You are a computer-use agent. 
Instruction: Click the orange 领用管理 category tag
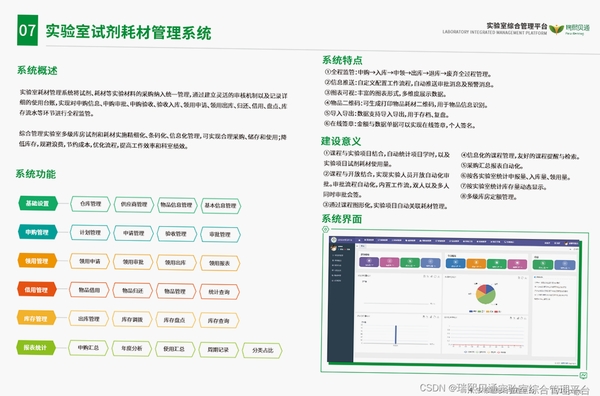pyautogui.click(x=37, y=261)
